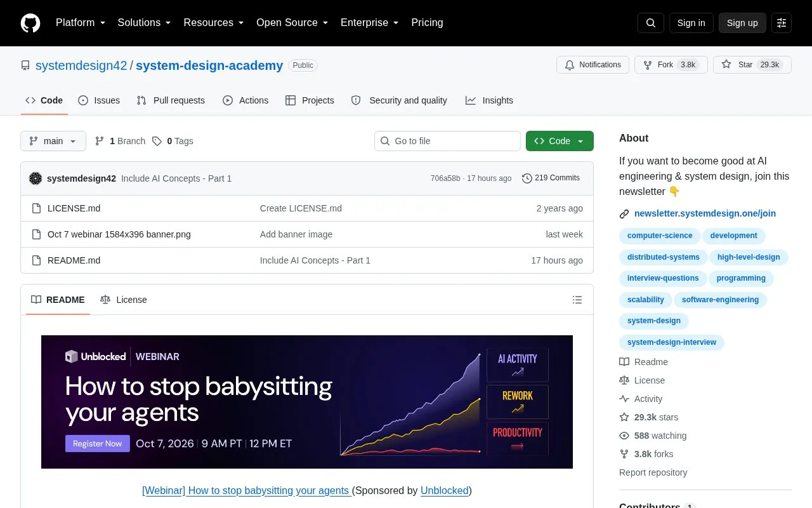Expand the Resources menu

pyautogui.click(x=214, y=23)
